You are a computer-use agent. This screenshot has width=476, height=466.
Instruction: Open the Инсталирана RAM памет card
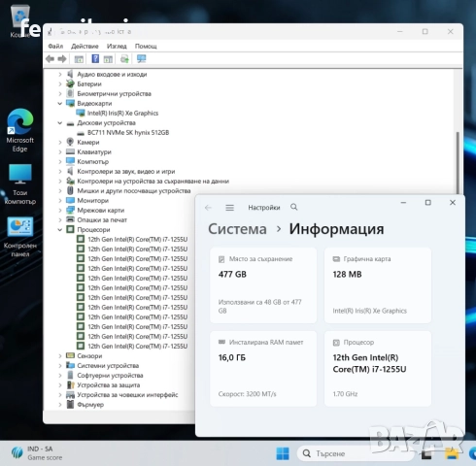point(263,368)
